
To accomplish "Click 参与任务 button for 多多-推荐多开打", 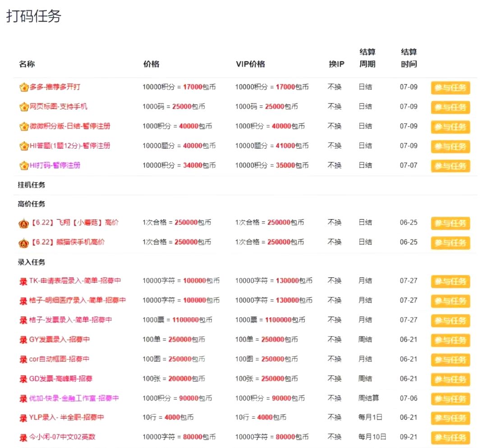I will tap(450, 88).
